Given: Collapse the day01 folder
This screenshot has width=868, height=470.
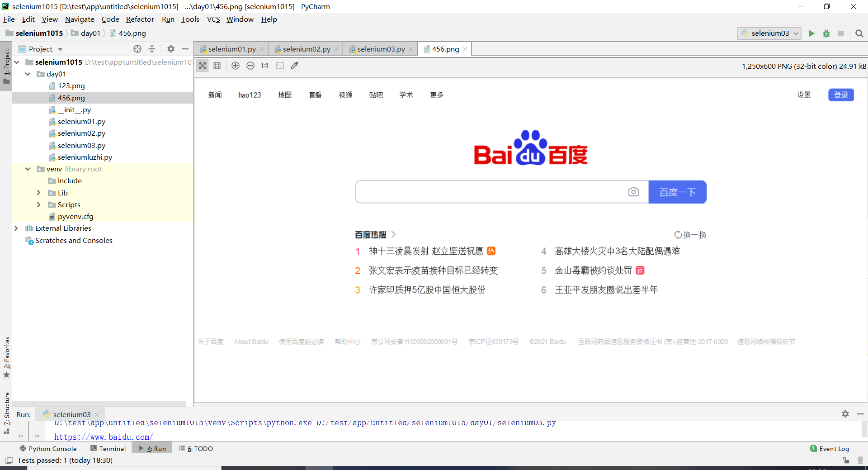Looking at the screenshot, I should point(28,74).
